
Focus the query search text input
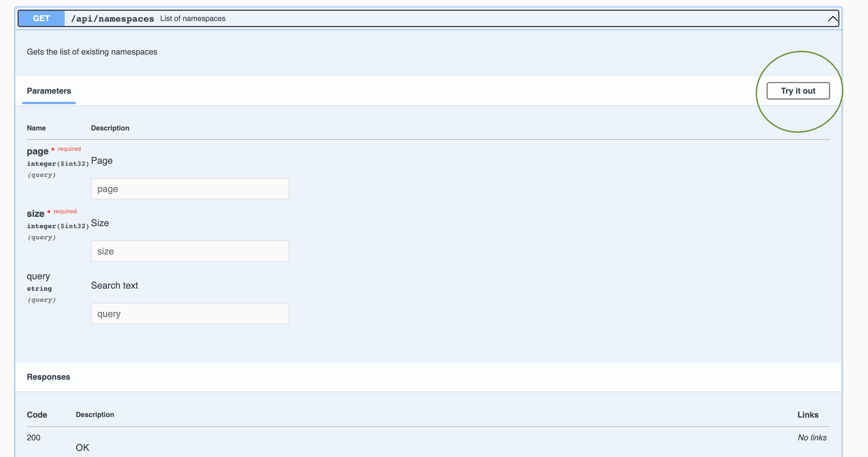pyautogui.click(x=190, y=313)
